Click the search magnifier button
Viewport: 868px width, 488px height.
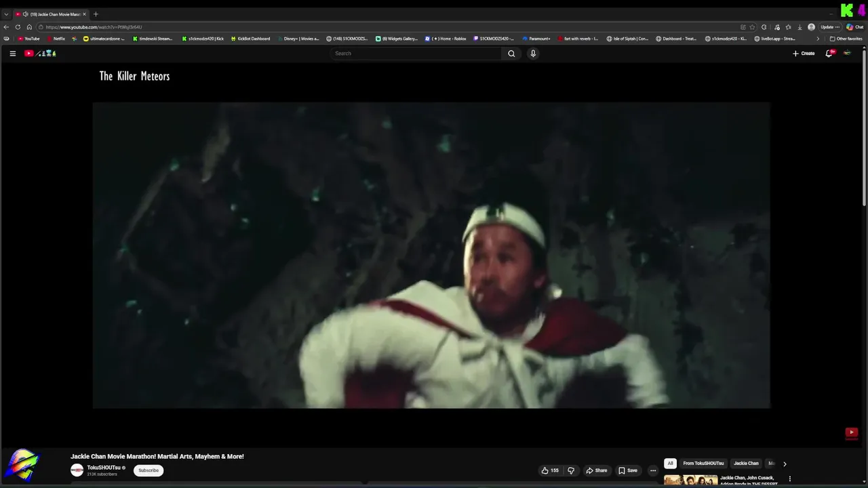pyautogui.click(x=511, y=54)
